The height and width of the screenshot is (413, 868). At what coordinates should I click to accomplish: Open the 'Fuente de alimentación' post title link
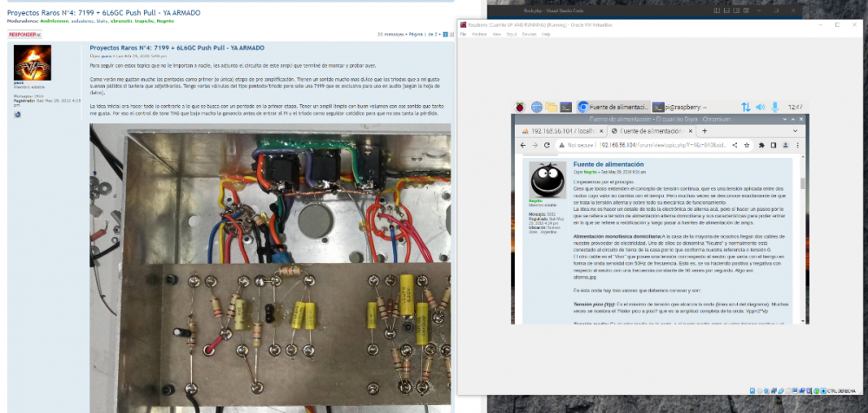click(608, 164)
